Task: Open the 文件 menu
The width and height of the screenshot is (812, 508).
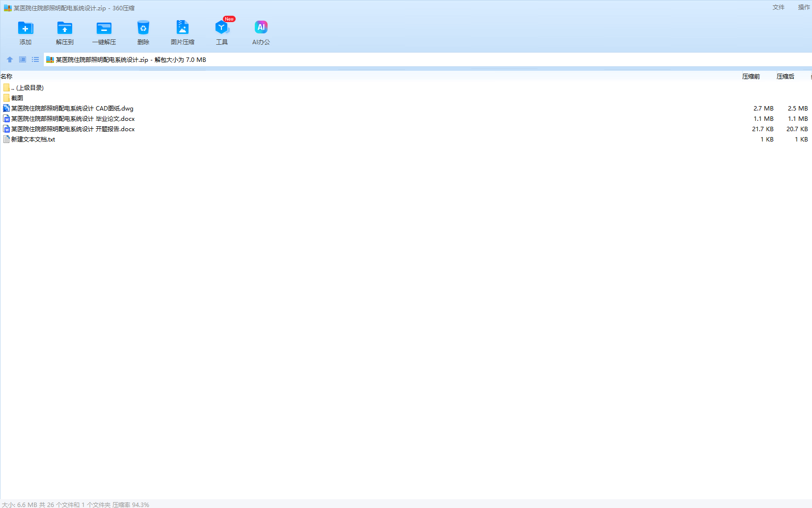Action: click(779, 7)
